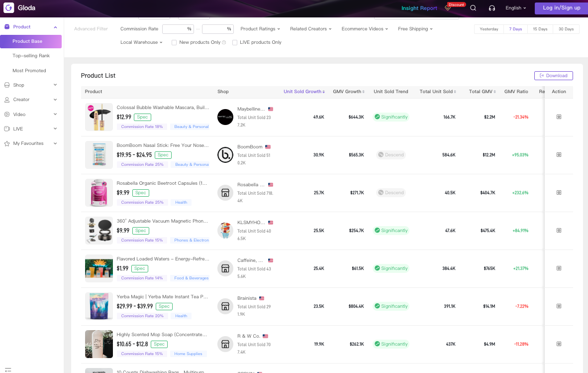Favourite the Vacuum Magnetic Phone holder row
The image size is (588, 373).
point(559,231)
